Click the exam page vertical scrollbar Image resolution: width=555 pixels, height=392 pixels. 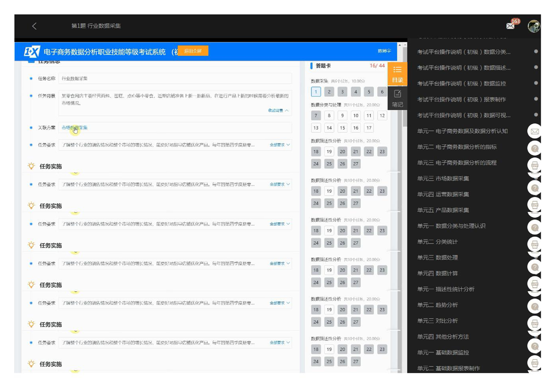point(405,99)
